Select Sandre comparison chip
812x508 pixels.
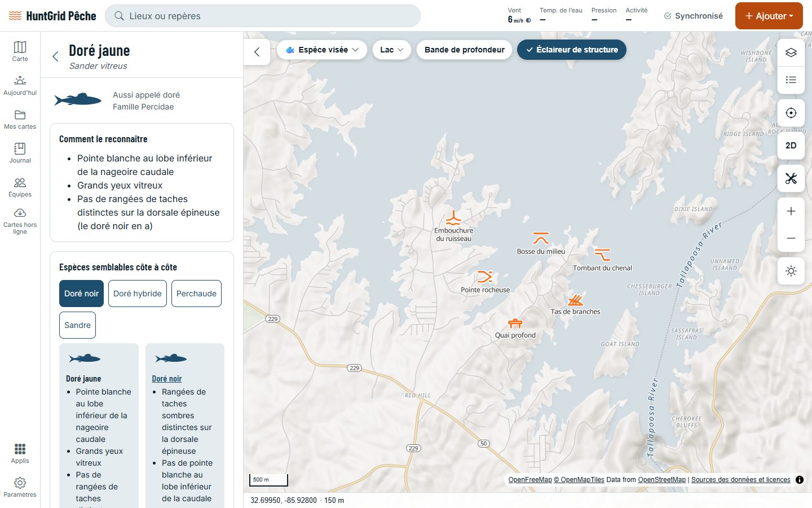(77, 325)
